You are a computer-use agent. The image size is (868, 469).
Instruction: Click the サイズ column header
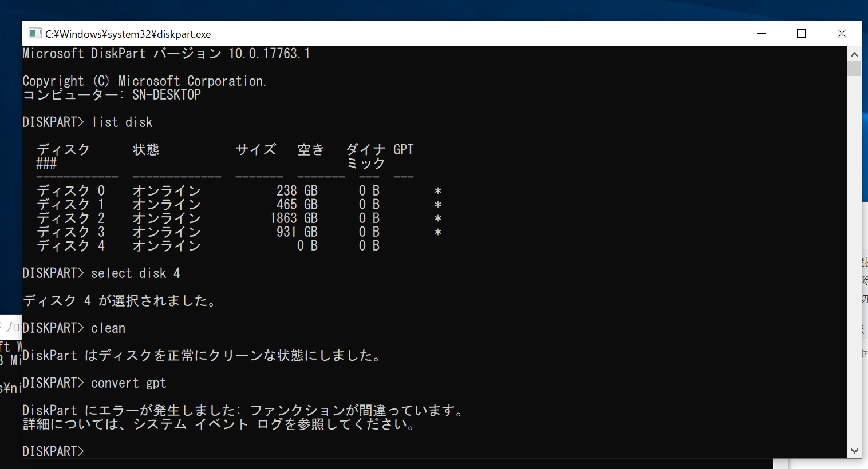(255, 149)
